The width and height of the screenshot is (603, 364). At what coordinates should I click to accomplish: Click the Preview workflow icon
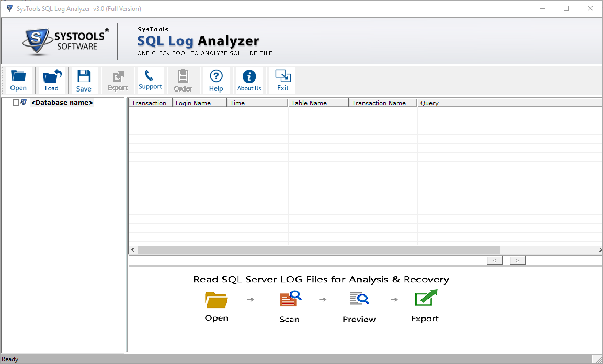[x=359, y=299]
